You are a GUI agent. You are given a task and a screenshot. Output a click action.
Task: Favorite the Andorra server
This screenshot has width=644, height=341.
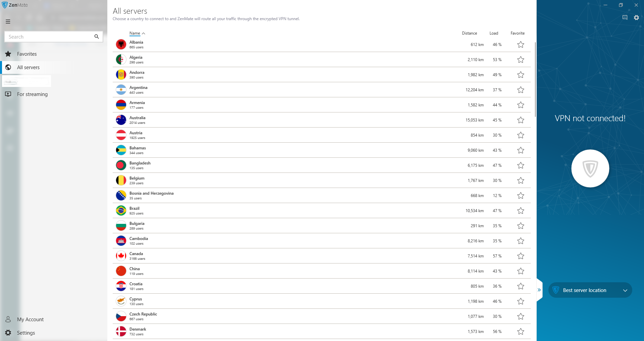521,75
